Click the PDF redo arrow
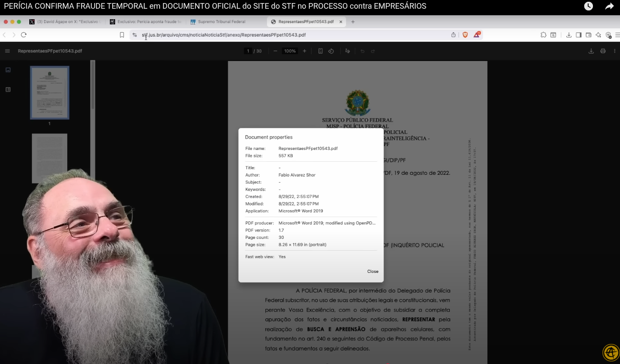620x364 pixels. tap(373, 51)
